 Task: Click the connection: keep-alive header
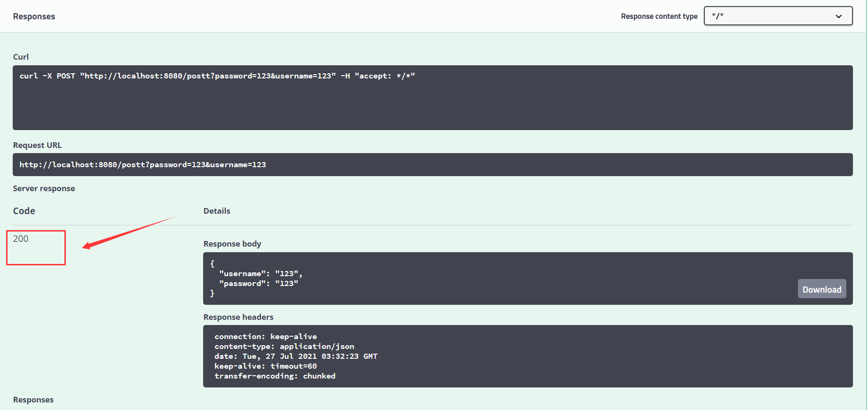[266, 337]
